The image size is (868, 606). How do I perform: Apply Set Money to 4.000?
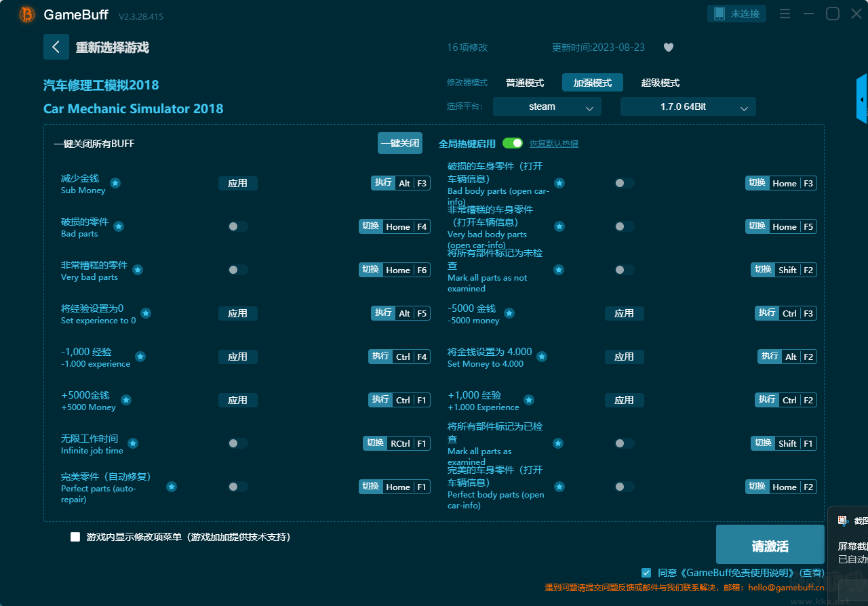click(x=625, y=357)
